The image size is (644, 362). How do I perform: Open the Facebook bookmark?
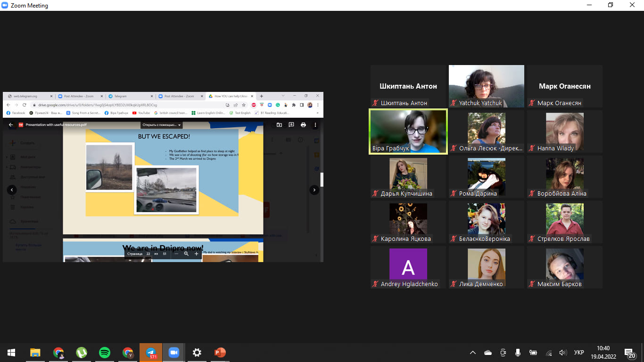click(16, 113)
